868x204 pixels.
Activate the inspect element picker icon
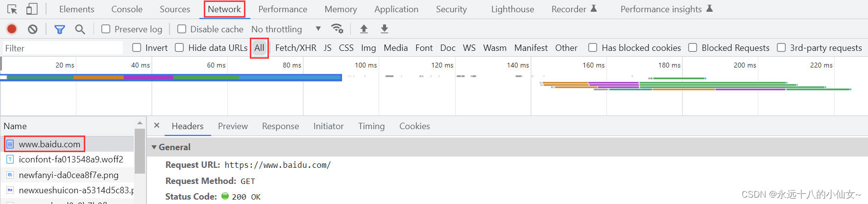(12, 9)
